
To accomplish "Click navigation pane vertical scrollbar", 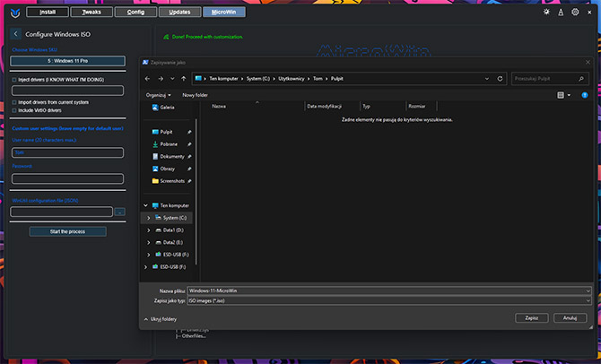I will (196, 192).
